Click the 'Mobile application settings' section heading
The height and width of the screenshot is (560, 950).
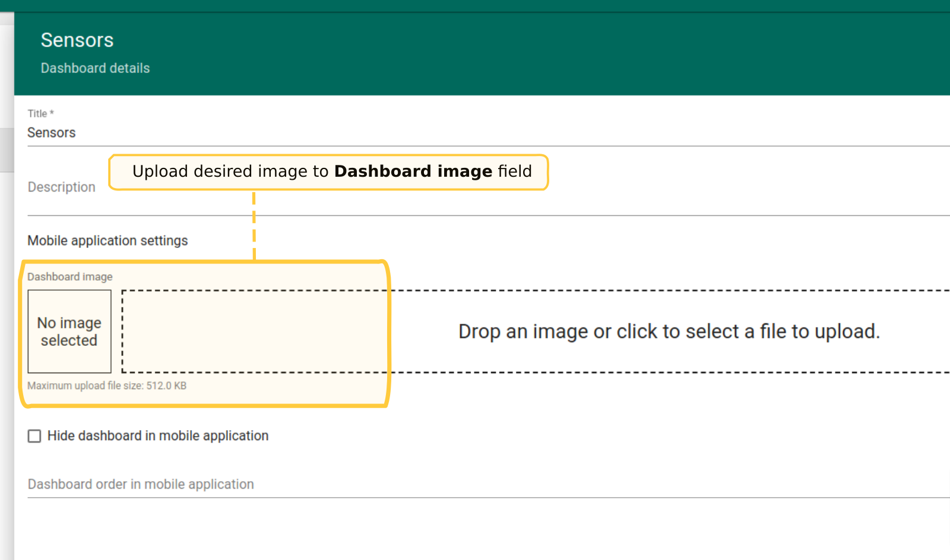[107, 241]
